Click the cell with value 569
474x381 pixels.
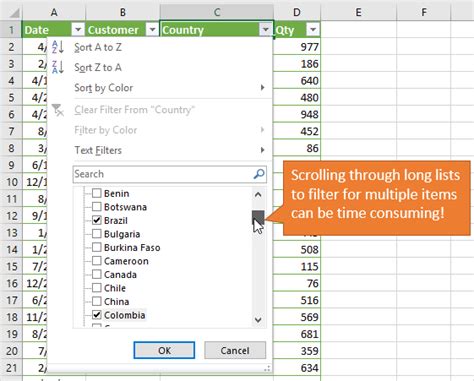pyautogui.click(x=297, y=317)
